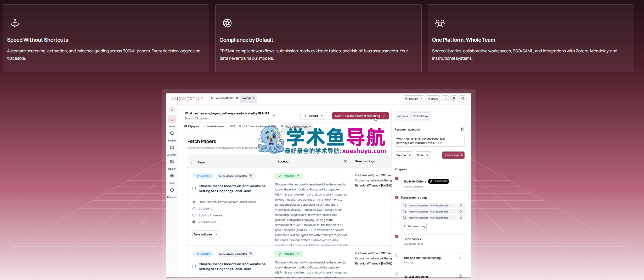The height and width of the screenshot is (280, 644).
Task: Click the first paper's Climate Change title
Action: point(232,188)
